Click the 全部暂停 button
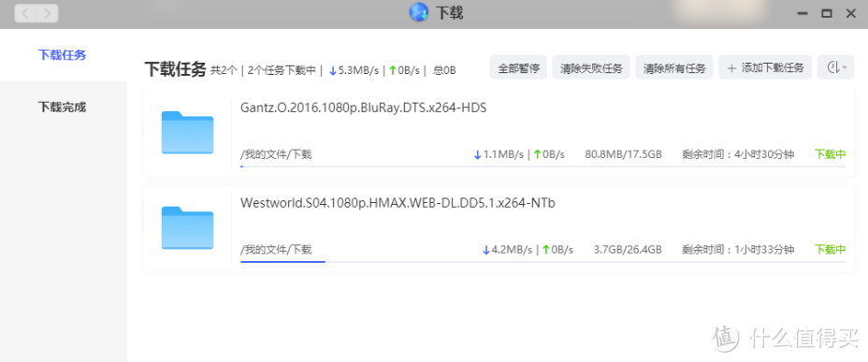 click(519, 67)
